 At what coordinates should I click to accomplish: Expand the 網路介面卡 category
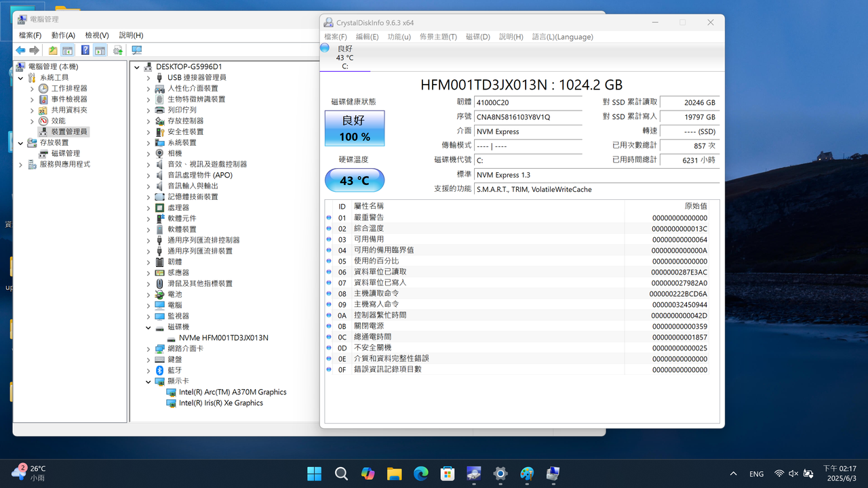(x=149, y=349)
